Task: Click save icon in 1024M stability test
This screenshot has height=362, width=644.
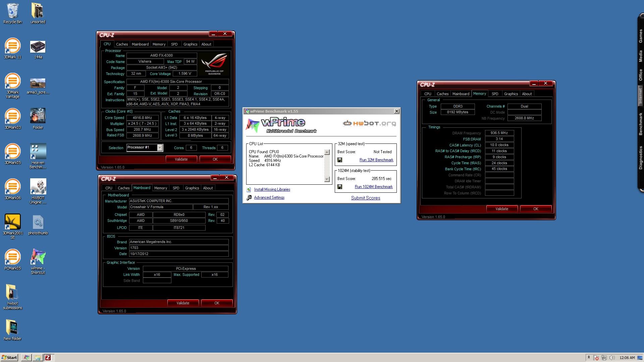Action: [340, 187]
